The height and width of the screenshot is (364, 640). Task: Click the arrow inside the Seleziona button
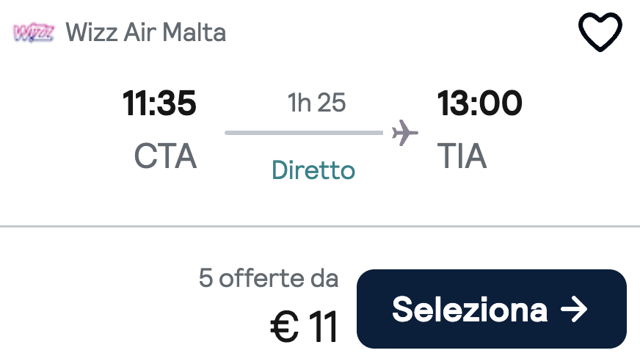(x=574, y=309)
